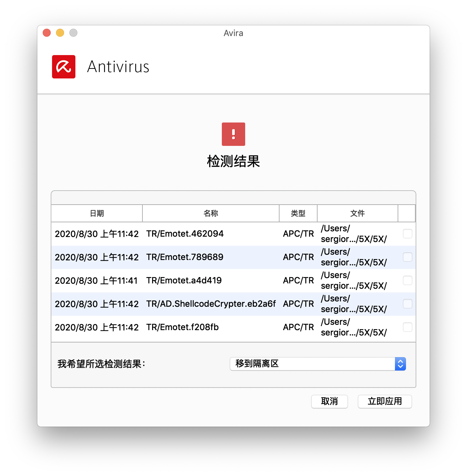Click the red exclamation warning icon
467x476 pixels.
coord(233,134)
